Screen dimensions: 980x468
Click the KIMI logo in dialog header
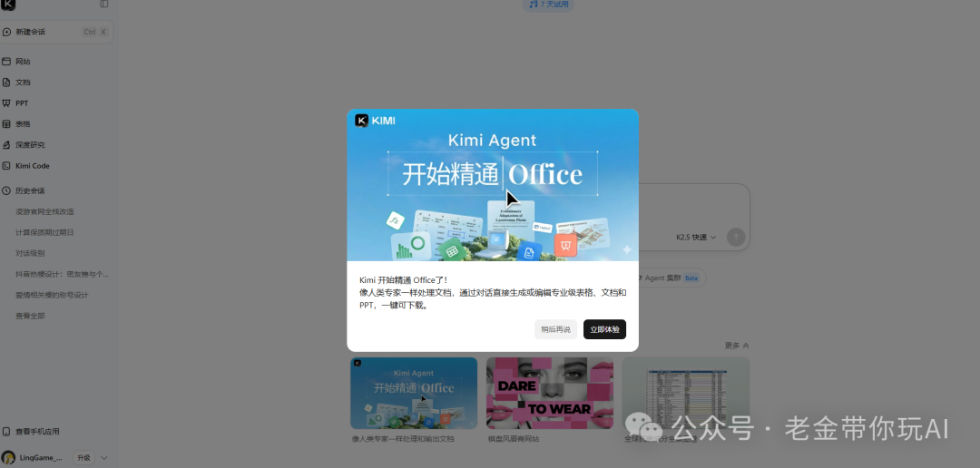pos(375,121)
